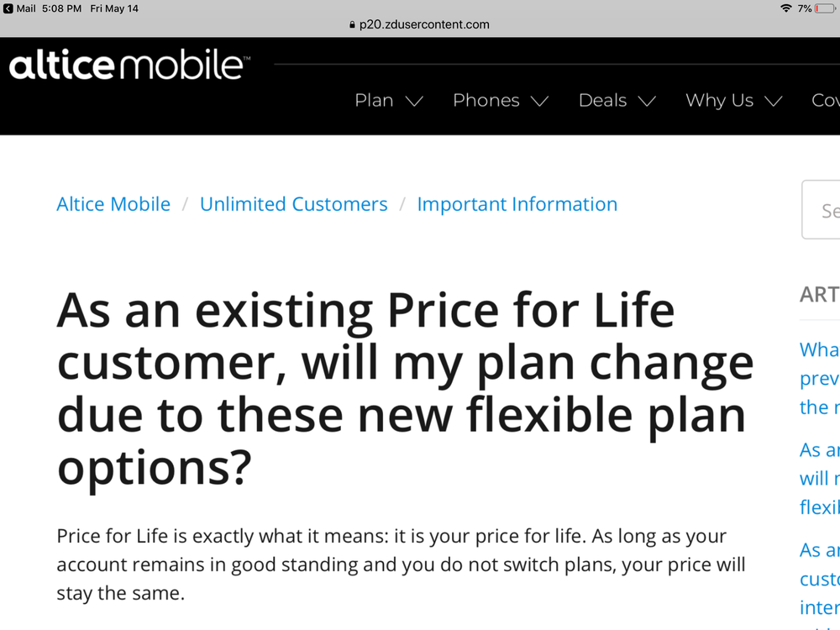Viewport: 840px width, 630px height.
Task: Expand the chevron next to Phones
Action: [540, 102]
